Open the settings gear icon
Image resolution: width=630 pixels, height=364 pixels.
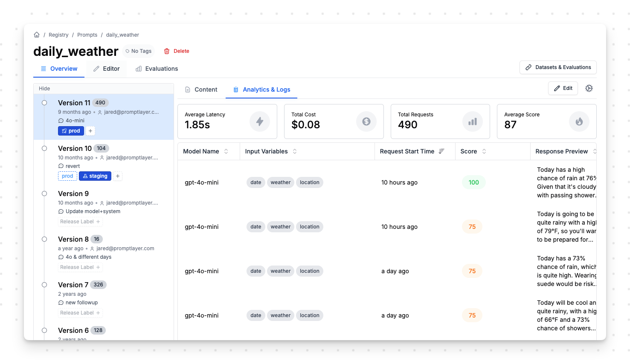pyautogui.click(x=589, y=88)
